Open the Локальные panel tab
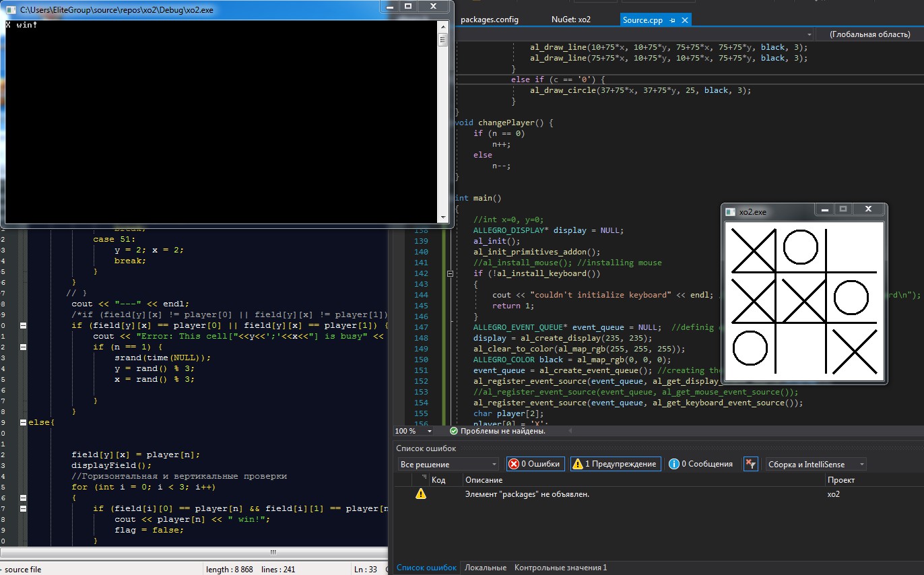 tap(485, 568)
